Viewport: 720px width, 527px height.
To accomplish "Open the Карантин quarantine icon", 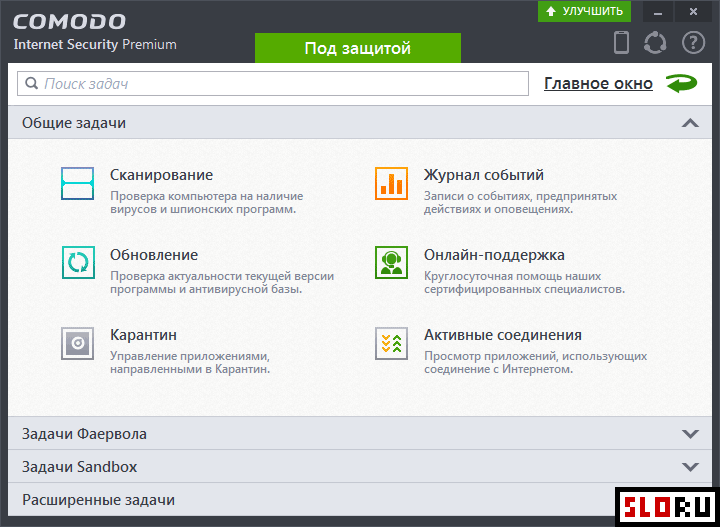I will coord(78,343).
